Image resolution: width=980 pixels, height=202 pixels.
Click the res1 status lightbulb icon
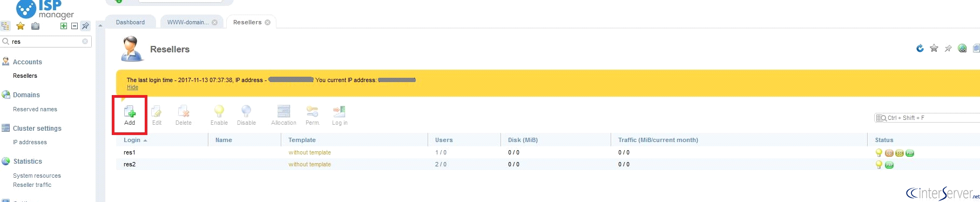[x=879, y=153]
